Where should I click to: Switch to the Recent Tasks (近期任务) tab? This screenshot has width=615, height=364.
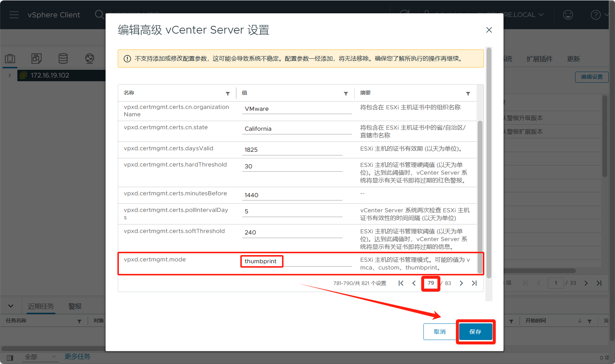[x=41, y=306]
